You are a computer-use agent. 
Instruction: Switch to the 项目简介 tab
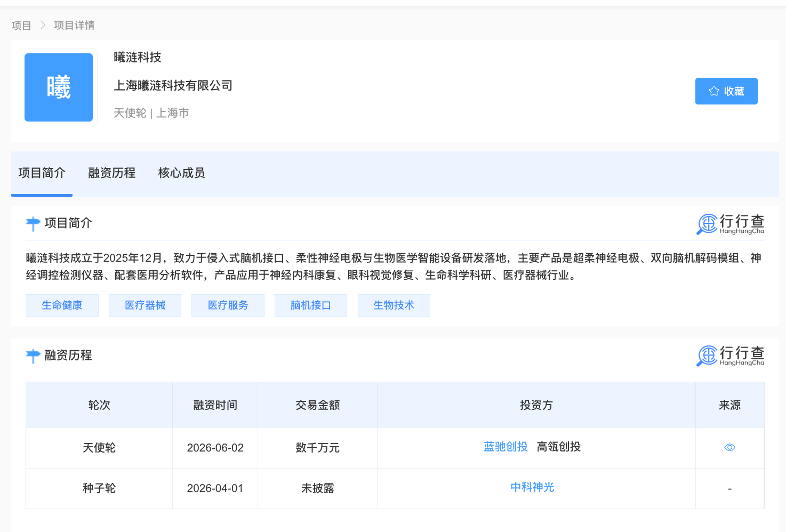[42, 173]
